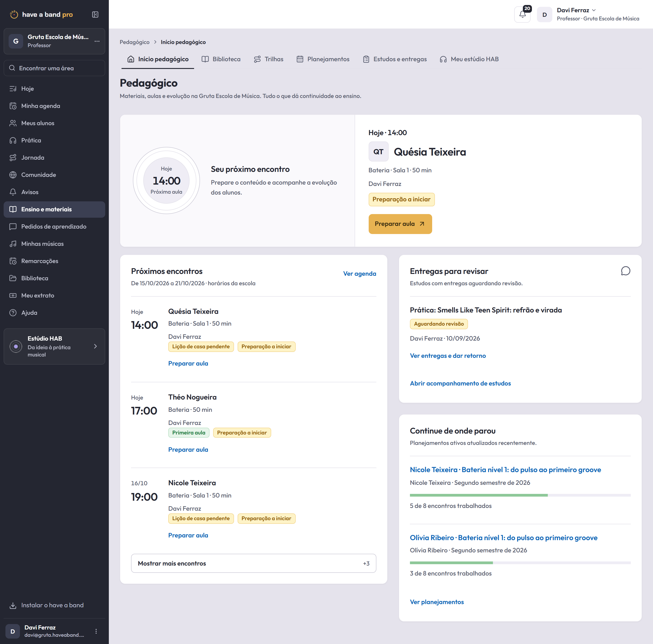Viewport: 653px width, 644px height.
Task: Open the notifications bell
Action: click(522, 15)
